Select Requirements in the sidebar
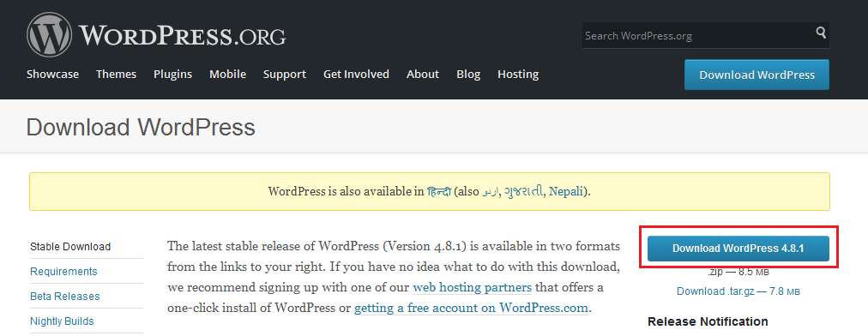The width and height of the screenshot is (868, 336). [63, 271]
